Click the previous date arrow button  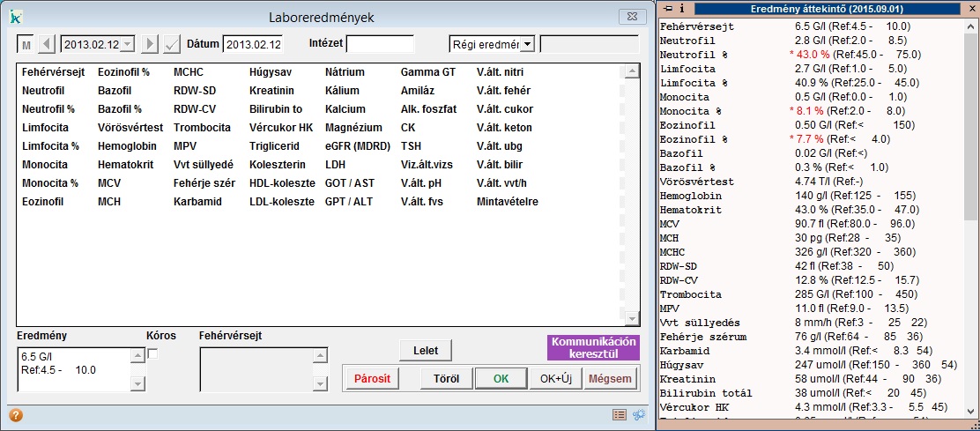click(x=47, y=44)
